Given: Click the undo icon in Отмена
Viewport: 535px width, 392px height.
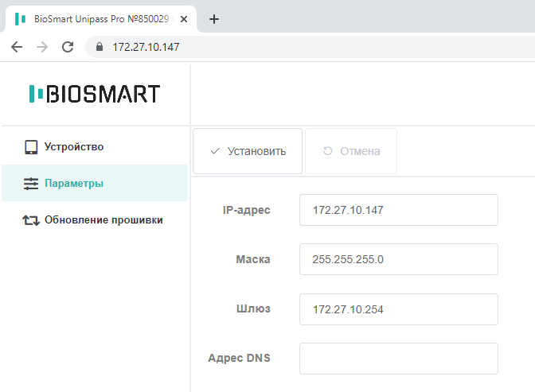Looking at the screenshot, I should (327, 151).
